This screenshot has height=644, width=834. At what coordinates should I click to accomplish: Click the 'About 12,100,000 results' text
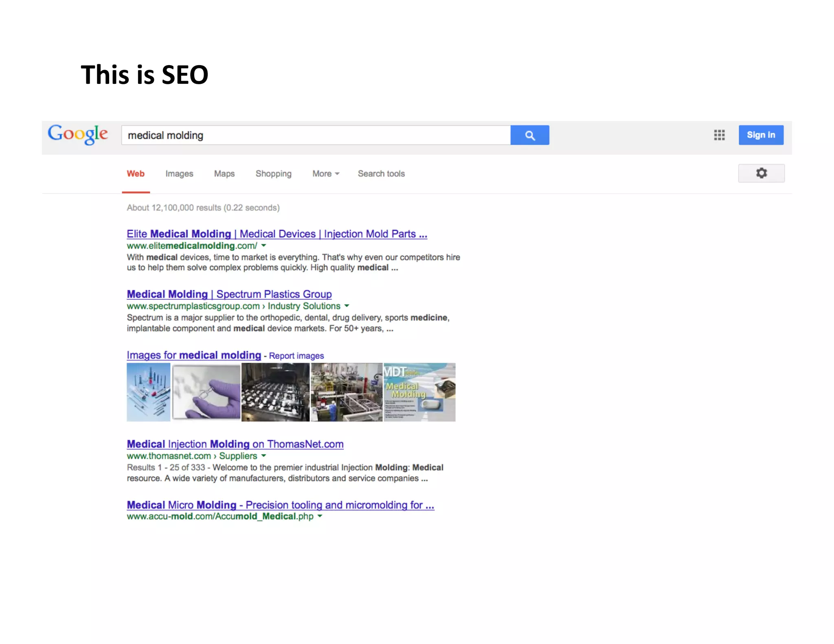(203, 208)
